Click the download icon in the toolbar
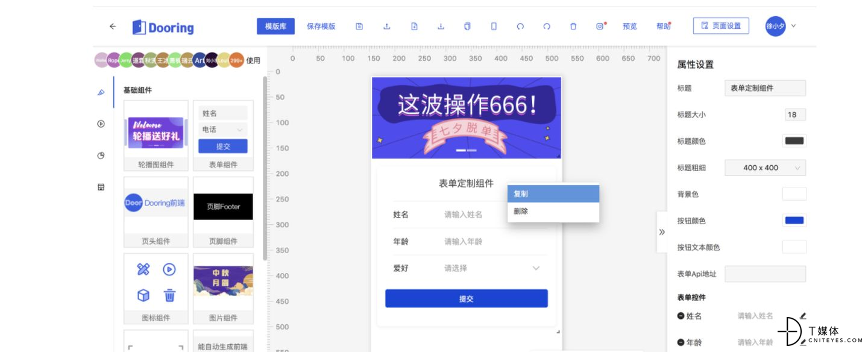Screen dimensions: 868x352 click(x=441, y=27)
